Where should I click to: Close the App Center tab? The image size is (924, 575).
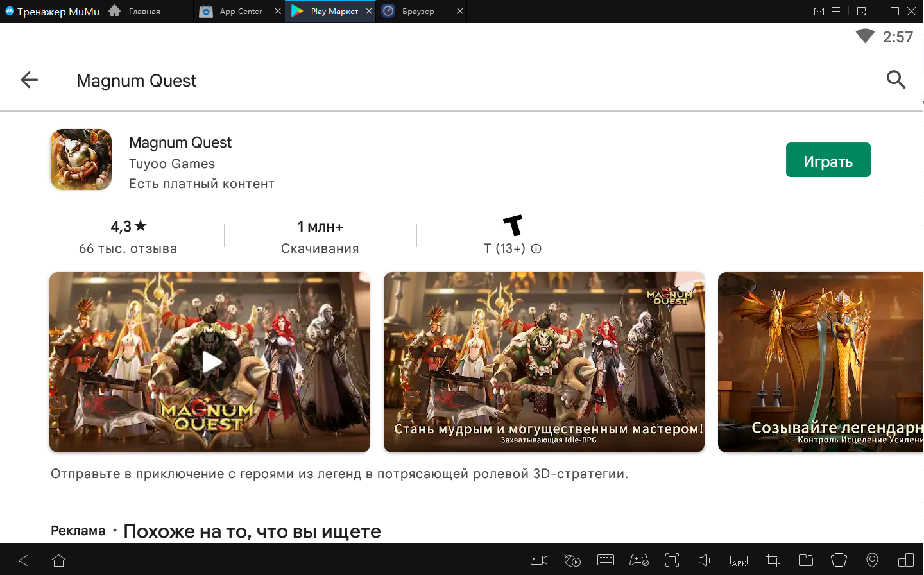coord(278,11)
